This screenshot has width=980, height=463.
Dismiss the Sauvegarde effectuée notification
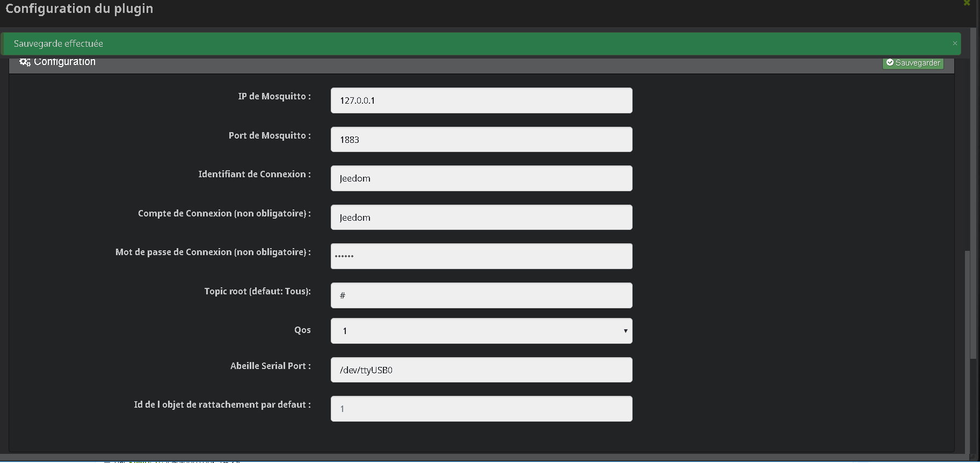(955, 44)
